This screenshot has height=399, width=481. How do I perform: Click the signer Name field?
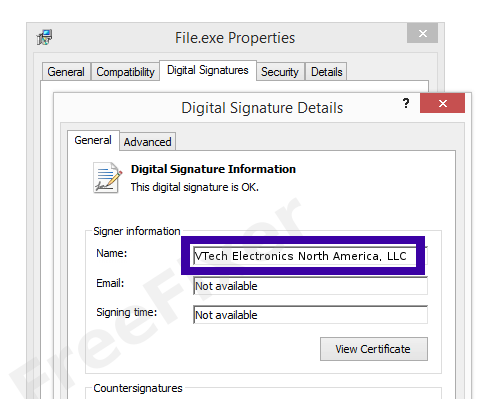click(x=310, y=256)
